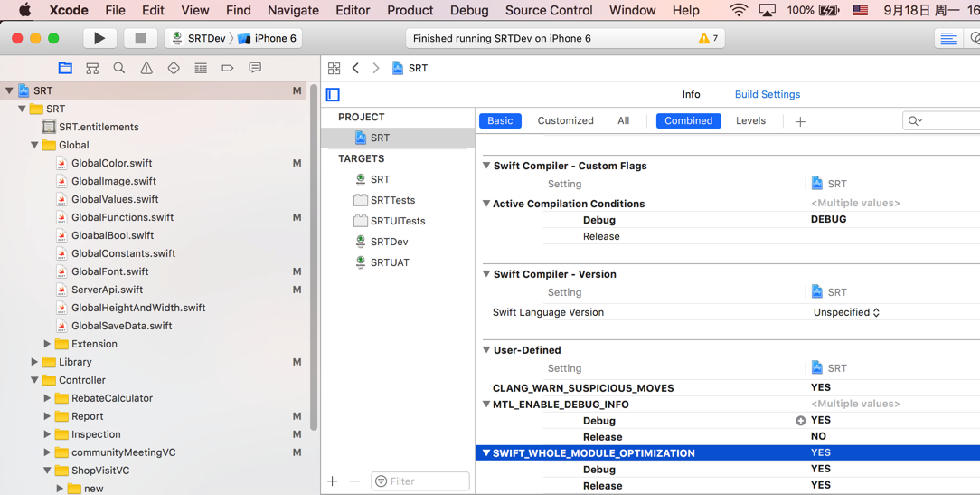Image resolution: width=980 pixels, height=495 pixels.
Task: Expand the Extension folder
Action: click(47, 344)
